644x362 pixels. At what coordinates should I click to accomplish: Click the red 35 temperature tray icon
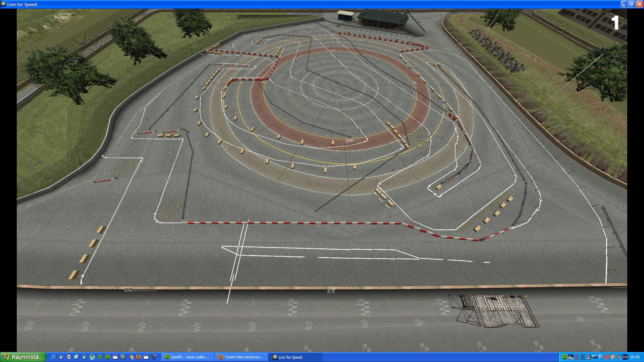pyautogui.click(x=577, y=357)
